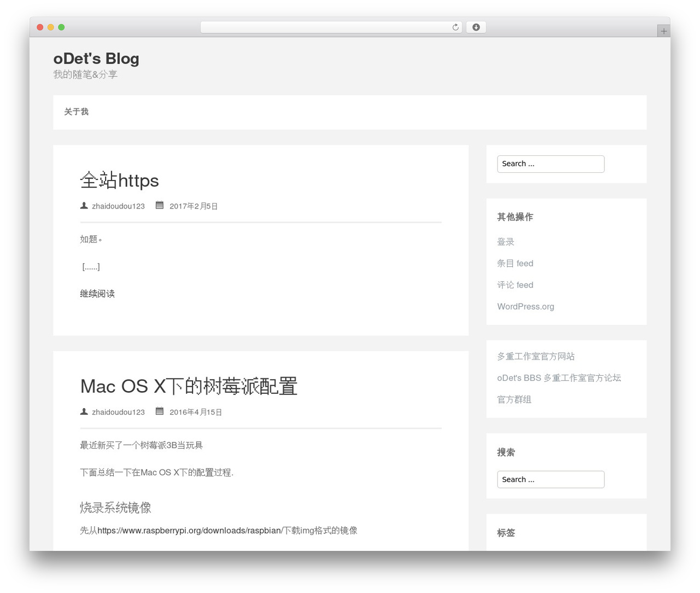Follow the raspberrypi.org downloads link
The width and height of the screenshot is (700, 593).
189,530
